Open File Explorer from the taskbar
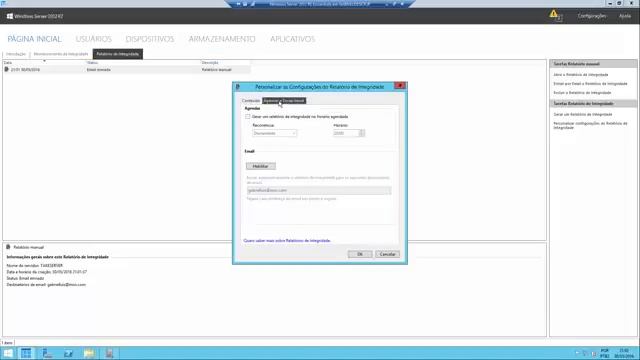The height and width of the screenshot is (360, 640). click(x=89, y=353)
